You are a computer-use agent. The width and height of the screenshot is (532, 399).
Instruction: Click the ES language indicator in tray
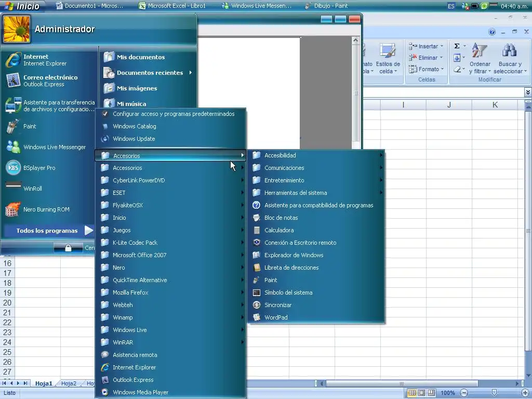tap(451, 6)
